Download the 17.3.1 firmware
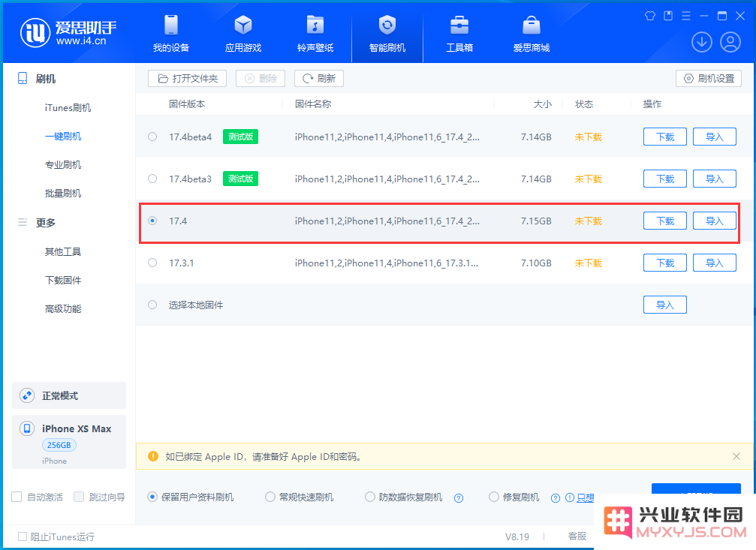The image size is (756, 550). [x=665, y=263]
